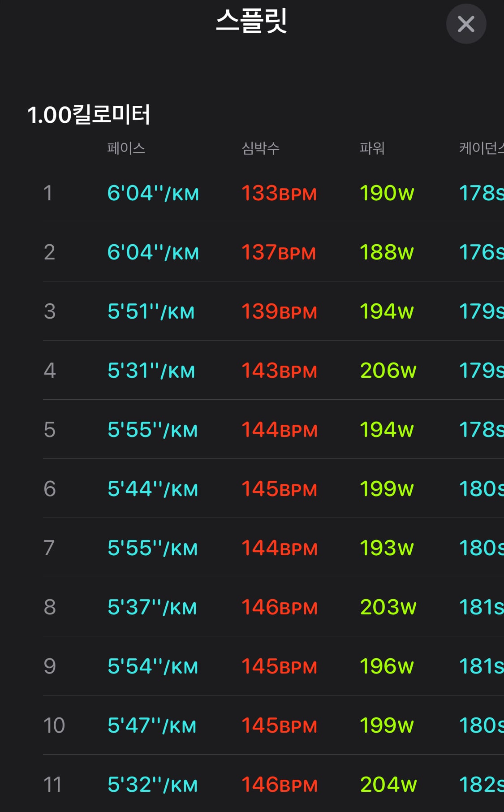
Task: Close the 스플릿 splits sheet
Action: (x=466, y=24)
